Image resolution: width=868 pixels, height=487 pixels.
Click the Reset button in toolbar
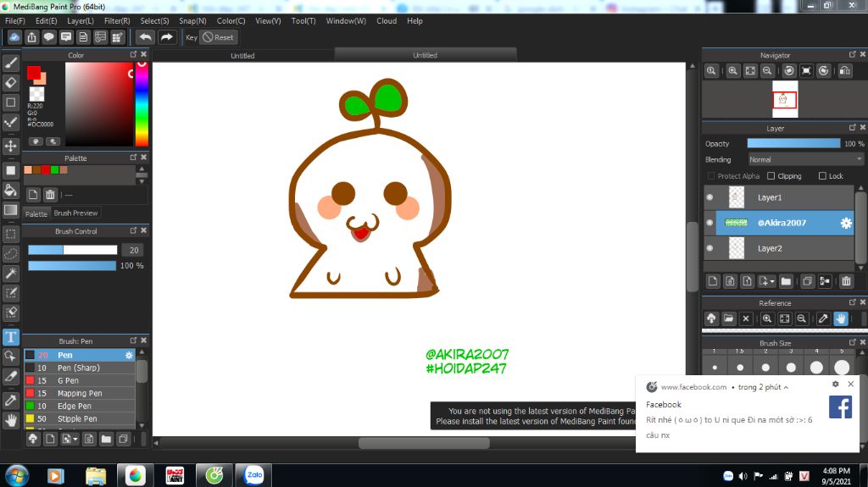pos(218,37)
